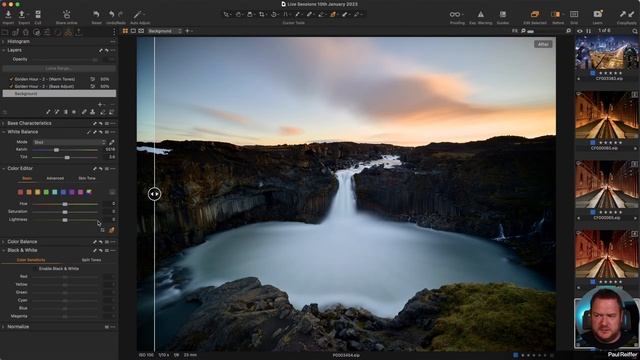Select the Keystone cursor tool
This screenshot has height=360, width=640.
click(x=286, y=14)
